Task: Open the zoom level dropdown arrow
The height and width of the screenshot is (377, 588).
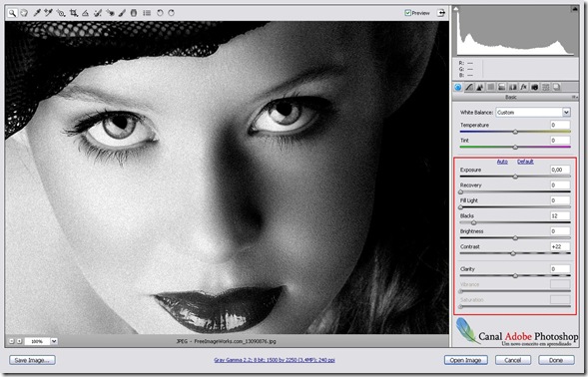Action: 54,341
